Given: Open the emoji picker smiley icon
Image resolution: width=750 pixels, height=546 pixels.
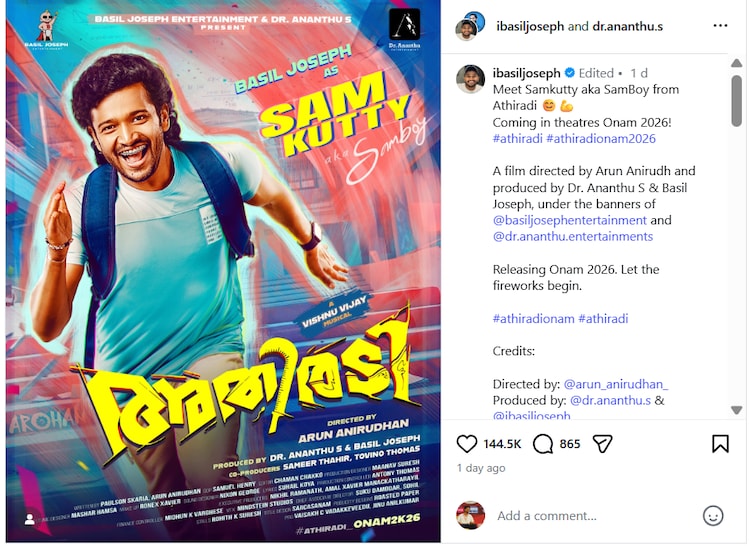Looking at the screenshot, I should (x=713, y=516).
